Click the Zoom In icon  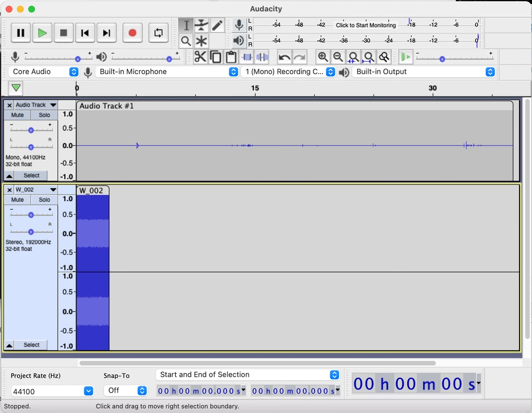pyautogui.click(x=323, y=57)
